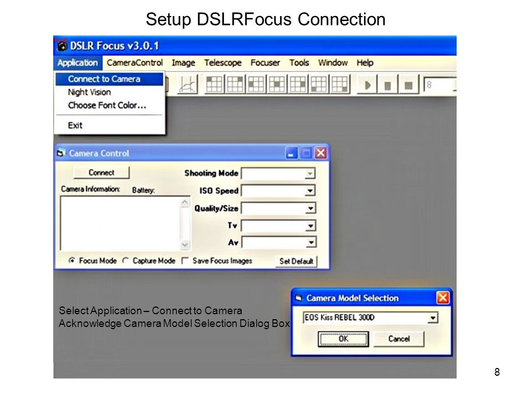This screenshot has height=399, width=532.
Task: Click the large square stop toolbar button
Action: coord(408,85)
